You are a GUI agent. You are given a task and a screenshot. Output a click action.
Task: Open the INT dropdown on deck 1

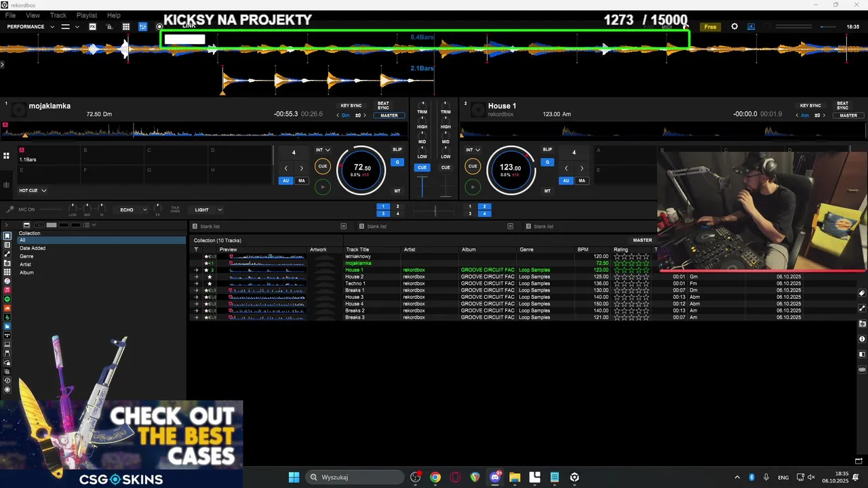pyautogui.click(x=323, y=150)
